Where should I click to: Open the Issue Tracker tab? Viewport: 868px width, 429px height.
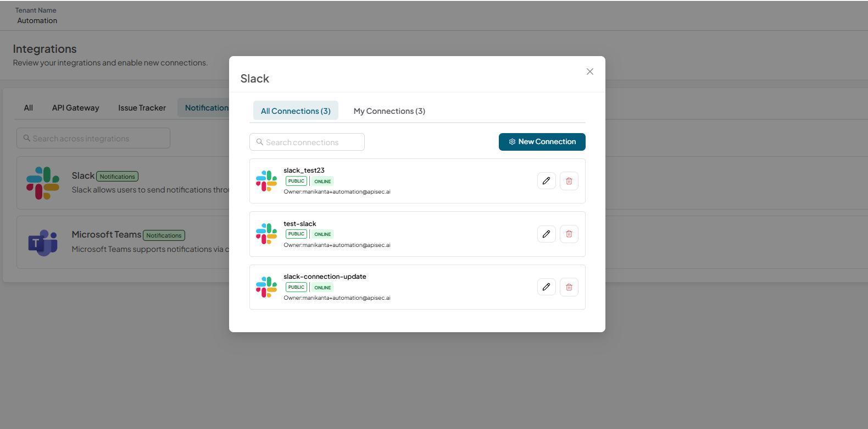coord(142,108)
